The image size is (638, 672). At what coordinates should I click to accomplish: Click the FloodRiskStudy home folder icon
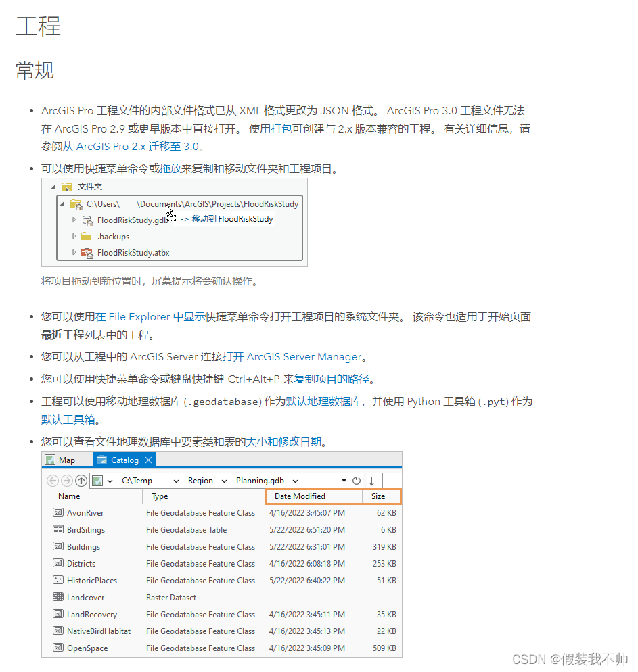point(76,204)
